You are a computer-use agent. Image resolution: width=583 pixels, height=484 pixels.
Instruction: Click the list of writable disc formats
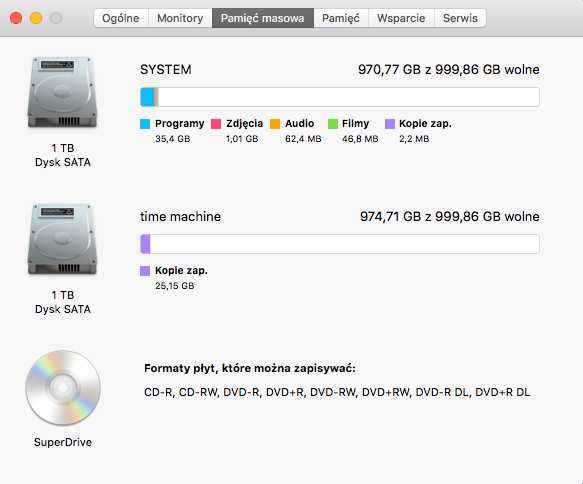click(337, 392)
